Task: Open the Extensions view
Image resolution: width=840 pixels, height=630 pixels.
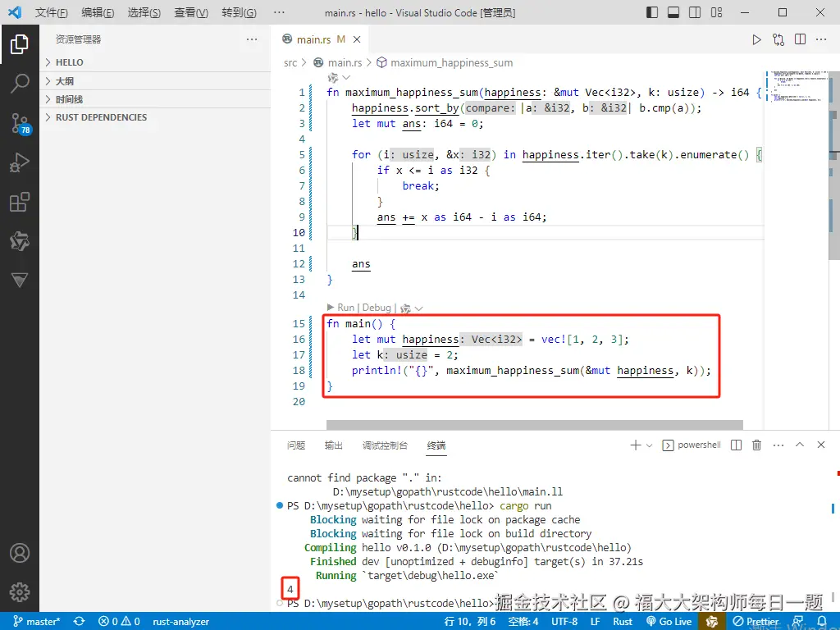Action: tap(20, 202)
